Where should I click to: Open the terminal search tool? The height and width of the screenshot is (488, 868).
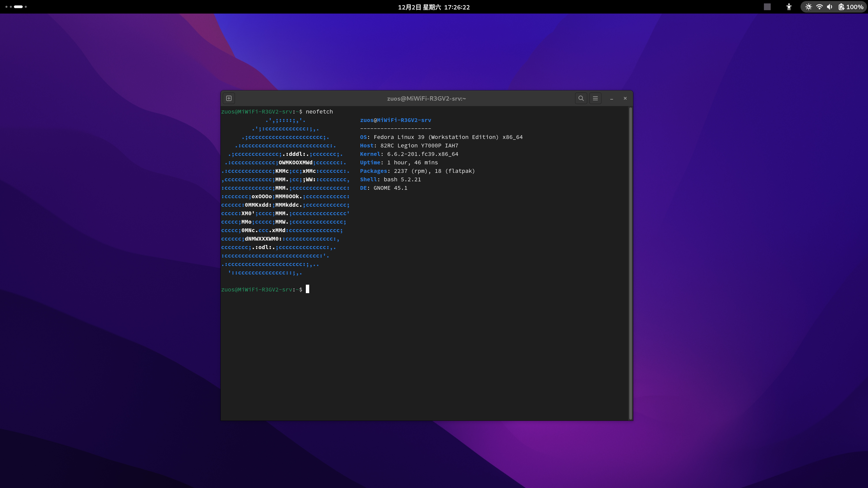[x=581, y=98]
